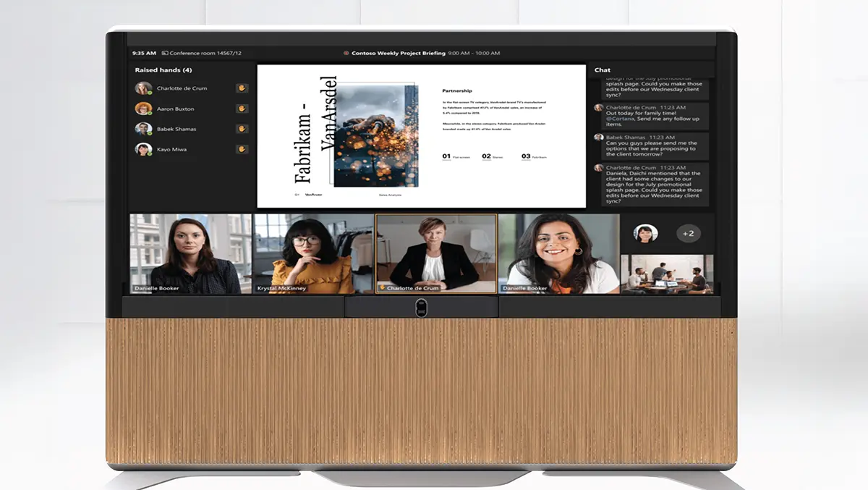The height and width of the screenshot is (490, 868).
Task: Click the red recording indicator beside the meeting title
Action: (x=346, y=53)
